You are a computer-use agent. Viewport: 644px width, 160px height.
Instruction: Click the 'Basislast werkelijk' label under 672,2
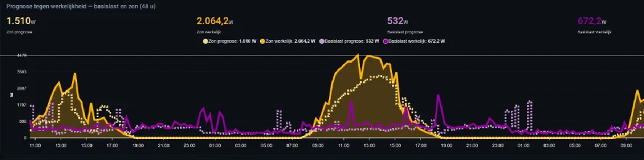coord(595,32)
